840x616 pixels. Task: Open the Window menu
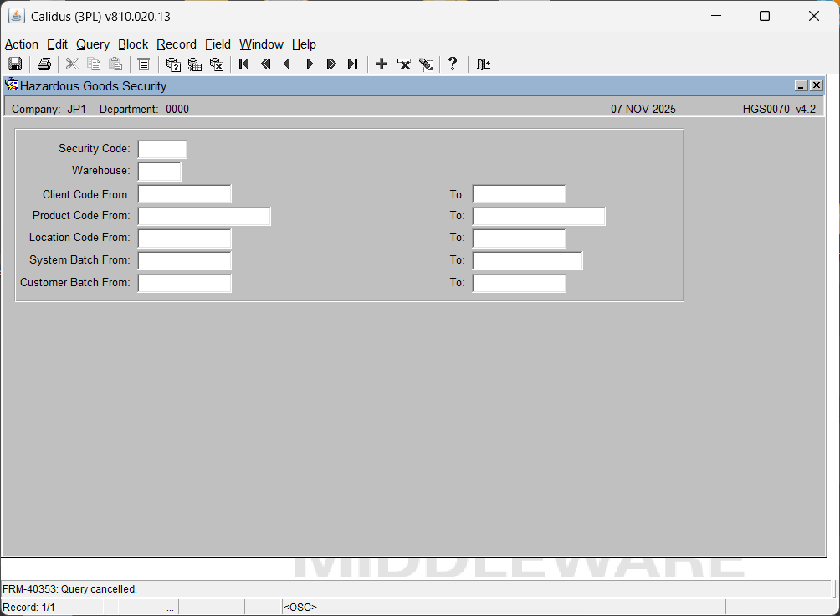pyautogui.click(x=261, y=44)
